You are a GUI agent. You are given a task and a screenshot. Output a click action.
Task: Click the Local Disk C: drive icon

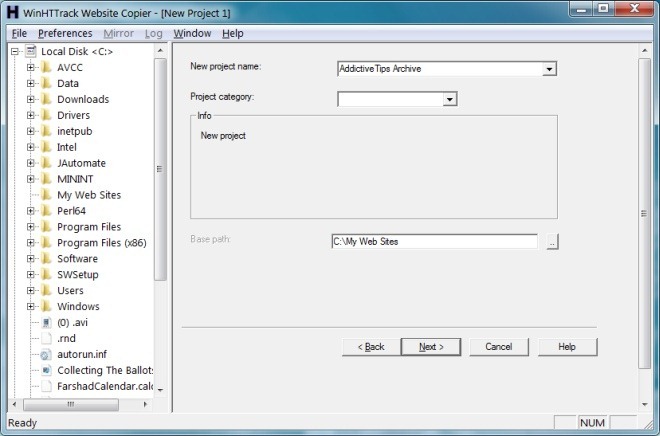click(x=31, y=51)
